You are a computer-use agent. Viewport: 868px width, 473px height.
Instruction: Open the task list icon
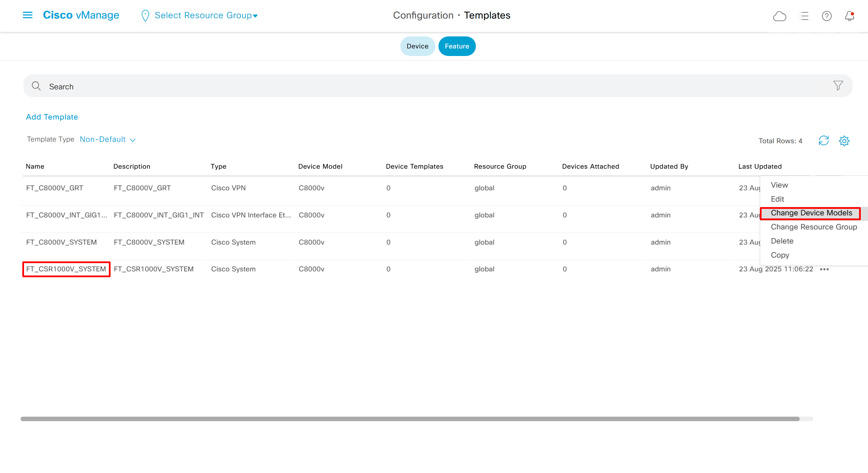[x=804, y=16]
